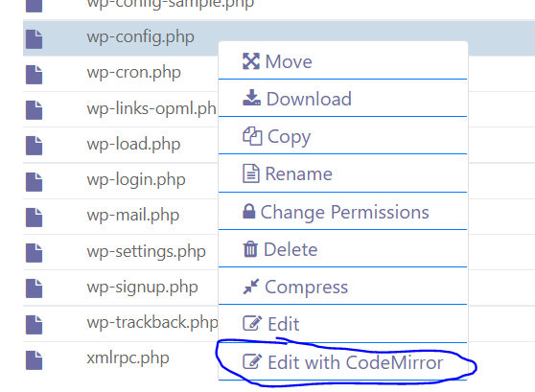
Task: Click the pencil icon beside Edit
Action: [252, 323]
